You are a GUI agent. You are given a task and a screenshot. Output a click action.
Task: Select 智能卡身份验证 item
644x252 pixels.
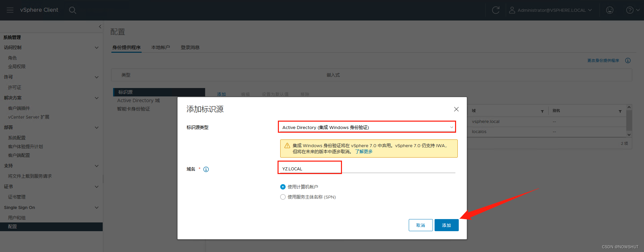[134, 109]
